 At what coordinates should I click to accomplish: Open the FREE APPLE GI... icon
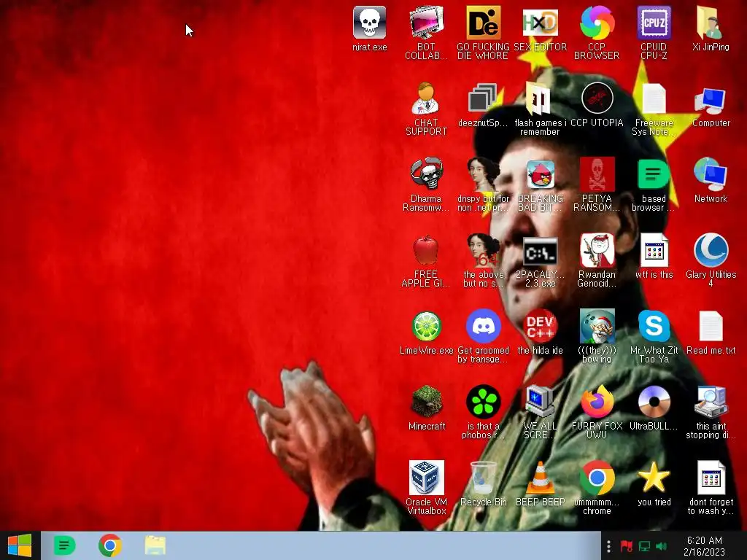[426, 250]
